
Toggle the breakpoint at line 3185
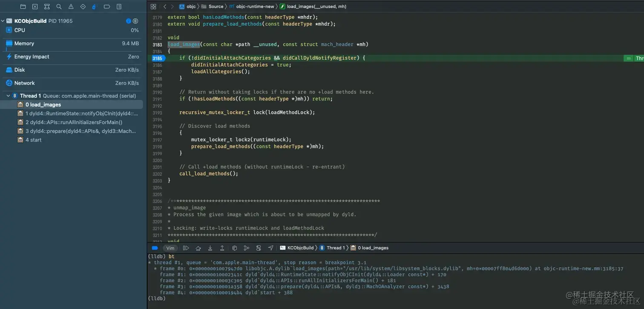158,58
